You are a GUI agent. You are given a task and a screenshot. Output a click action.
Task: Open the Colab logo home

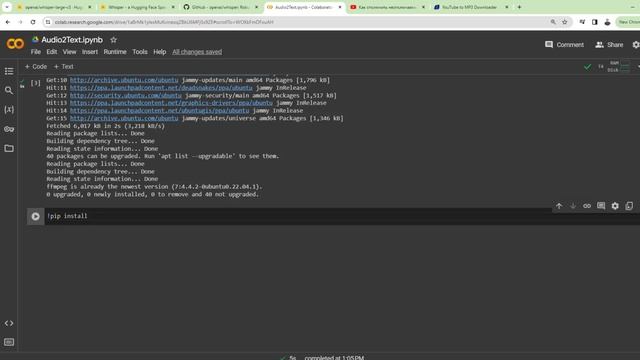coord(15,44)
